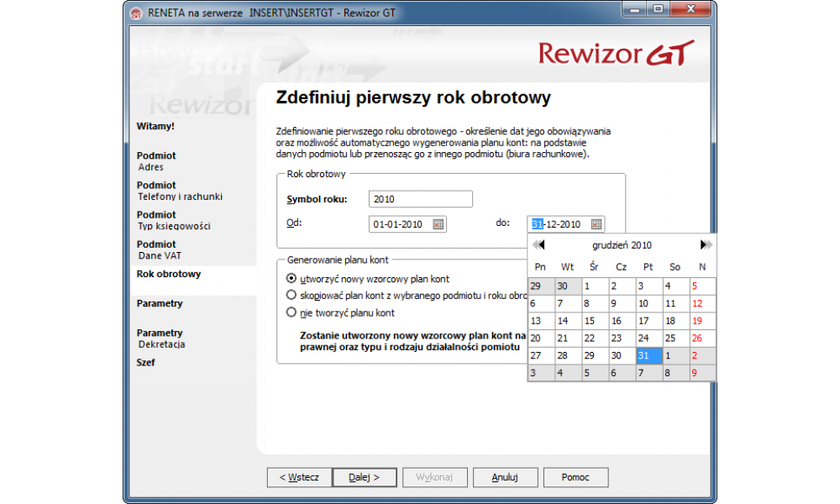Go to Podmiot Adres step
The height and width of the screenshot is (504, 840).
[156, 161]
